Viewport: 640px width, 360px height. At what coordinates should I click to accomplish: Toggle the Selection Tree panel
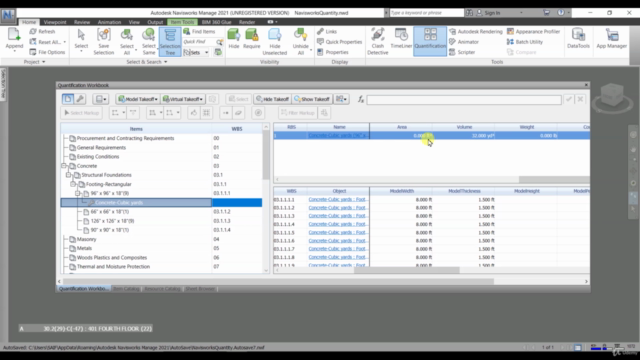tap(170, 41)
